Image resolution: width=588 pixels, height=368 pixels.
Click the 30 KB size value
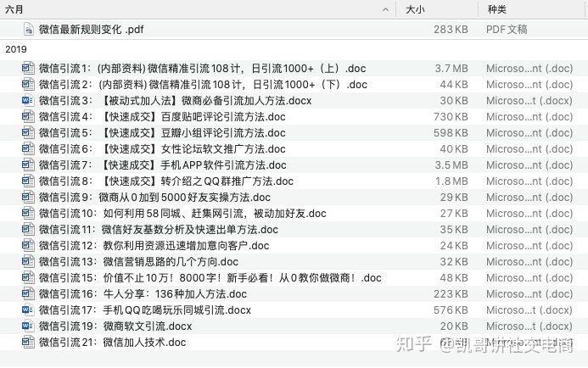coord(454,100)
